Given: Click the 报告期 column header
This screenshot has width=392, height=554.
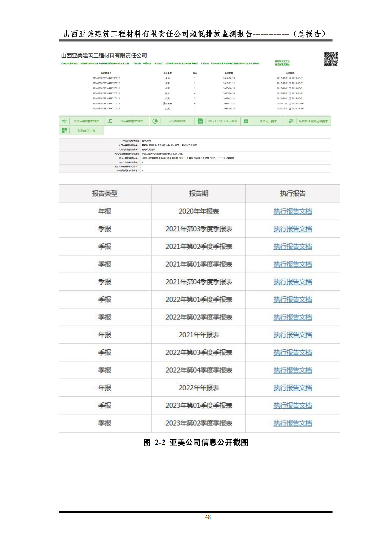Looking at the screenshot, I should [199, 193].
